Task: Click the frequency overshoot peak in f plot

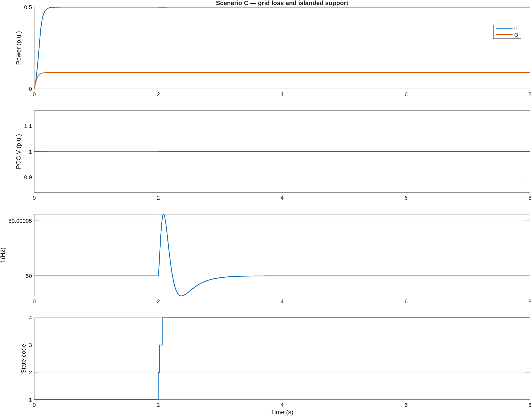Action: coord(164,215)
